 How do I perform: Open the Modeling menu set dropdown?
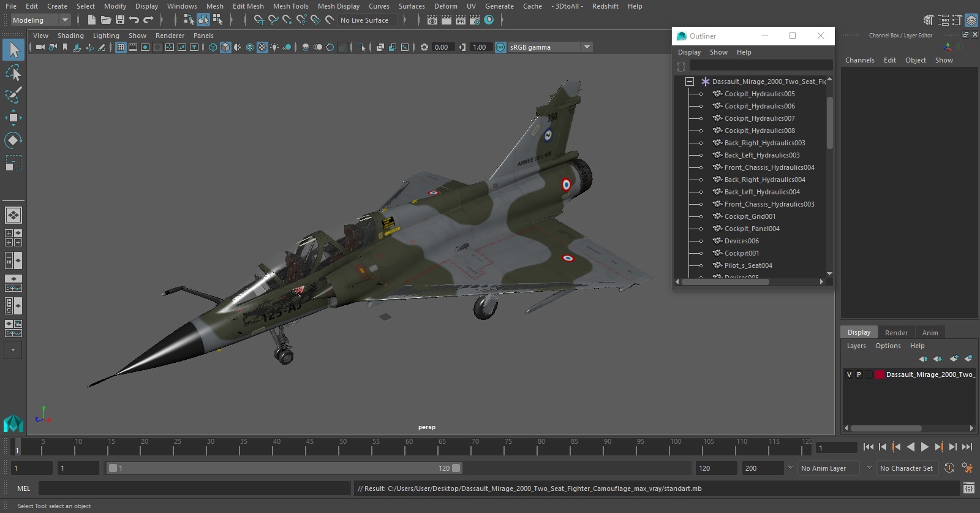[41, 20]
